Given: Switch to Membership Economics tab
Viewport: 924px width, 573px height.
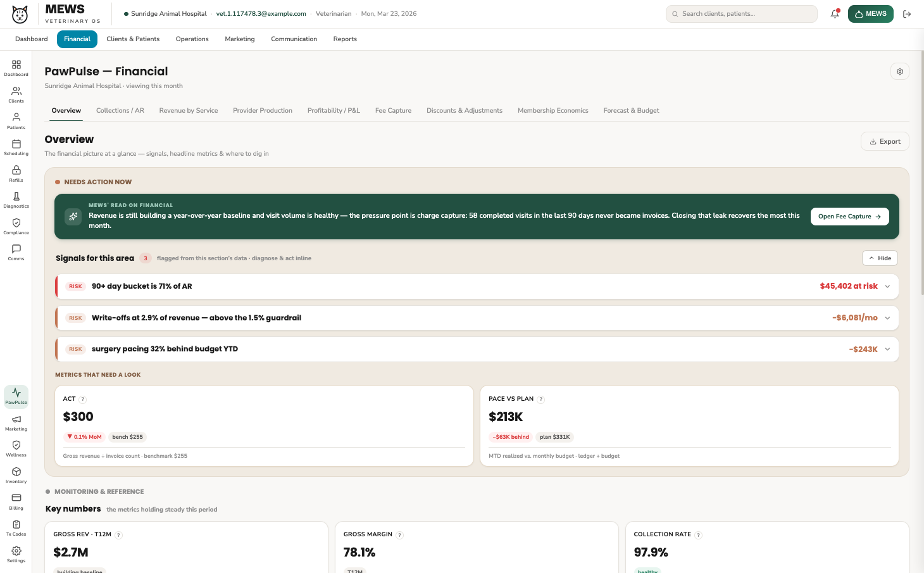Looking at the screenshot, I should pyautogui.click(x=553, y=111).
